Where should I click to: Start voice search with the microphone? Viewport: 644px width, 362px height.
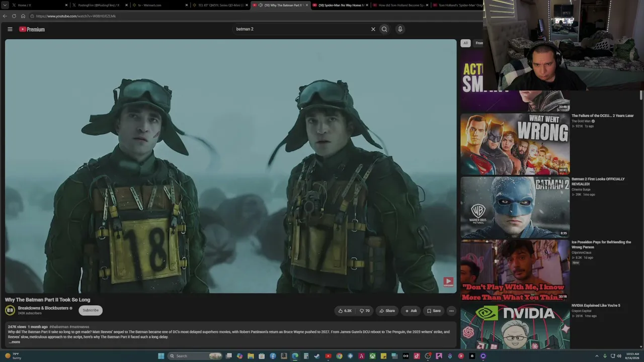click(x=400, y=29)
